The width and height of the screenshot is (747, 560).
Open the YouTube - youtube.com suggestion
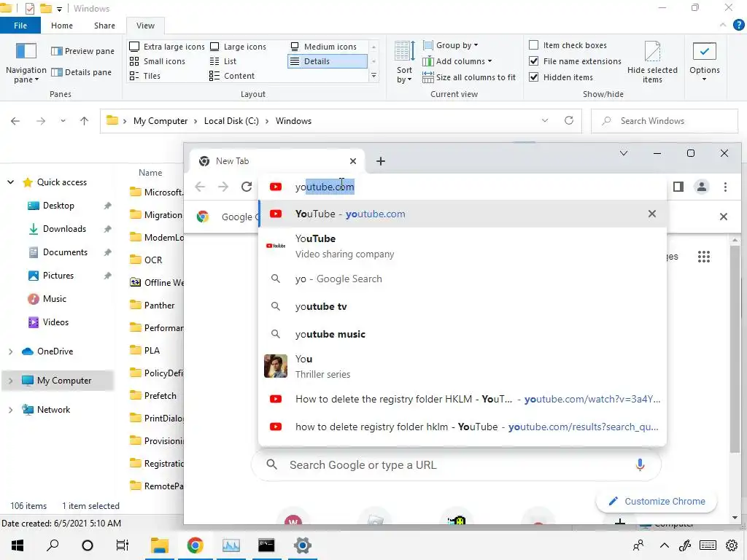click(x=462, y=214)
